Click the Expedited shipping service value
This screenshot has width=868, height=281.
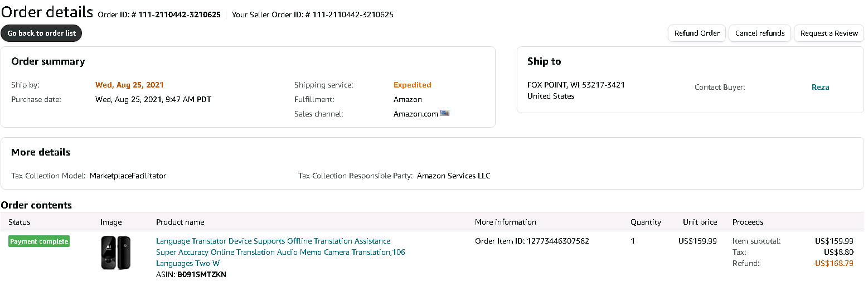click(412, 85)
